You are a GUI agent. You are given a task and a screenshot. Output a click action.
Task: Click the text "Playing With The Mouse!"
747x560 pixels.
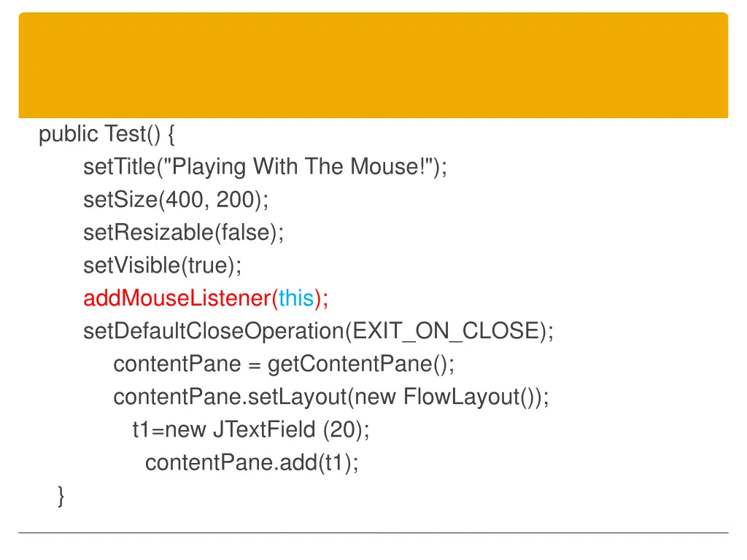[298, 167]
